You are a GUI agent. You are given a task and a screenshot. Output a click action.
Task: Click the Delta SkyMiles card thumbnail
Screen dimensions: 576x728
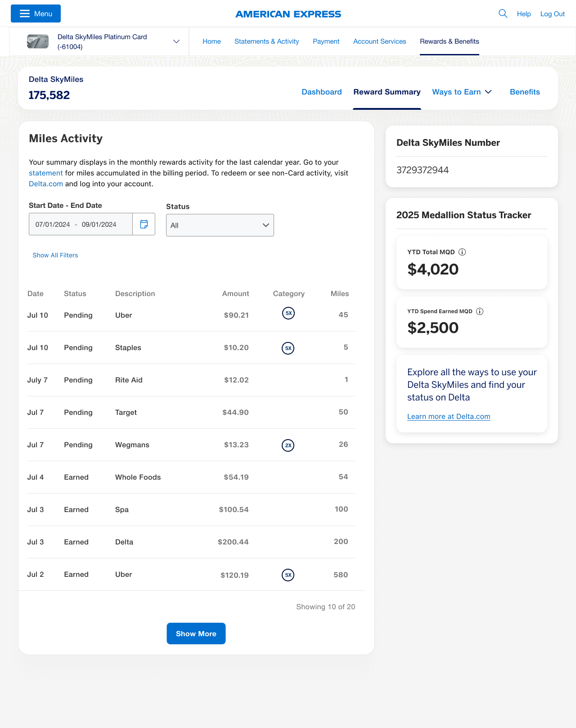(38, 41)
